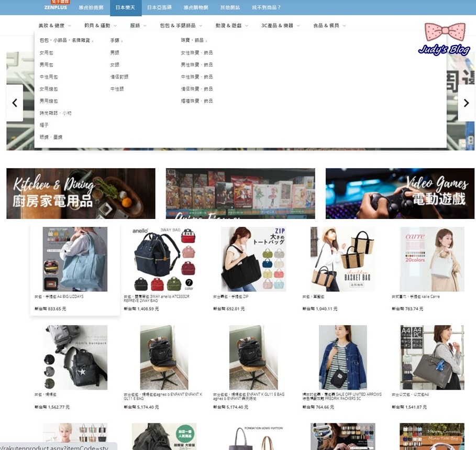Open the anello 3WAY BAG backpack product
476x450 pixels.
(x=164, y=259)
